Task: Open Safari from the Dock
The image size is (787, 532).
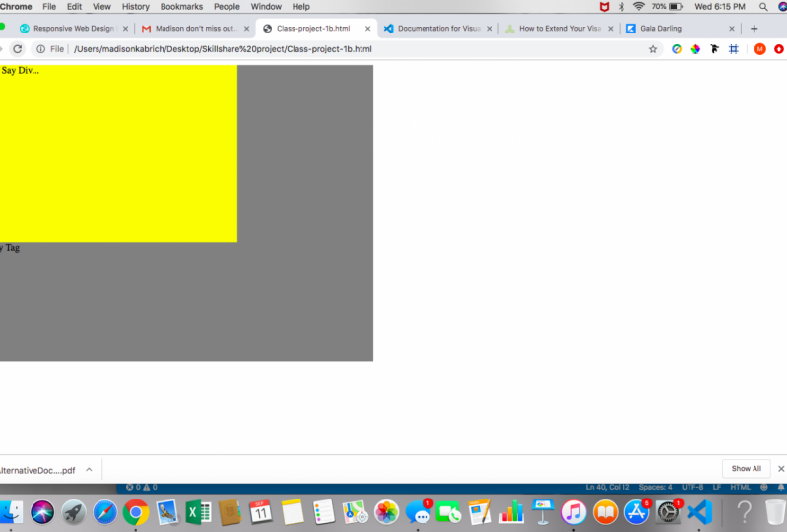Action: pos(104,512)
